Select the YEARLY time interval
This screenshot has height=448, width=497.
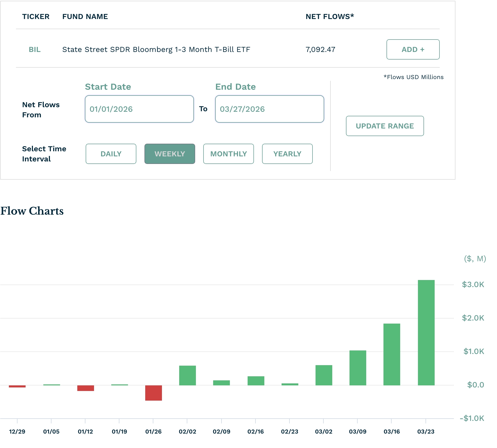pos(287,154)
